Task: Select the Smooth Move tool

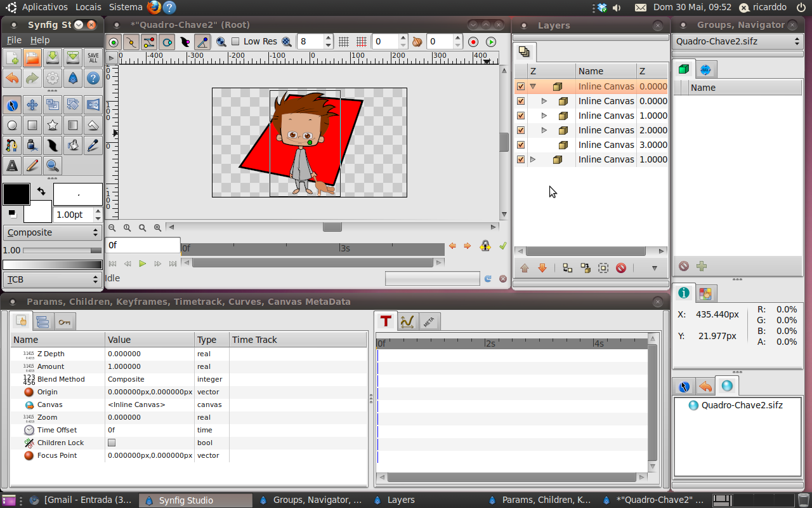Action: 32,105
